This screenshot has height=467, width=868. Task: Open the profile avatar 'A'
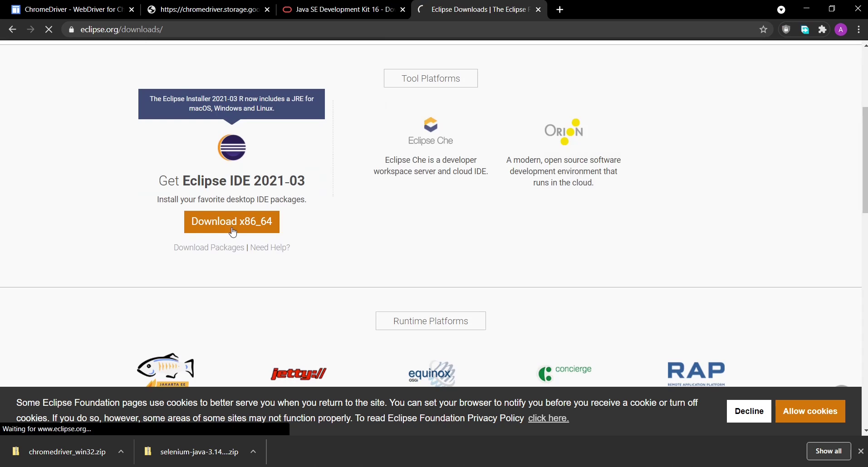(x=841, y=29)
